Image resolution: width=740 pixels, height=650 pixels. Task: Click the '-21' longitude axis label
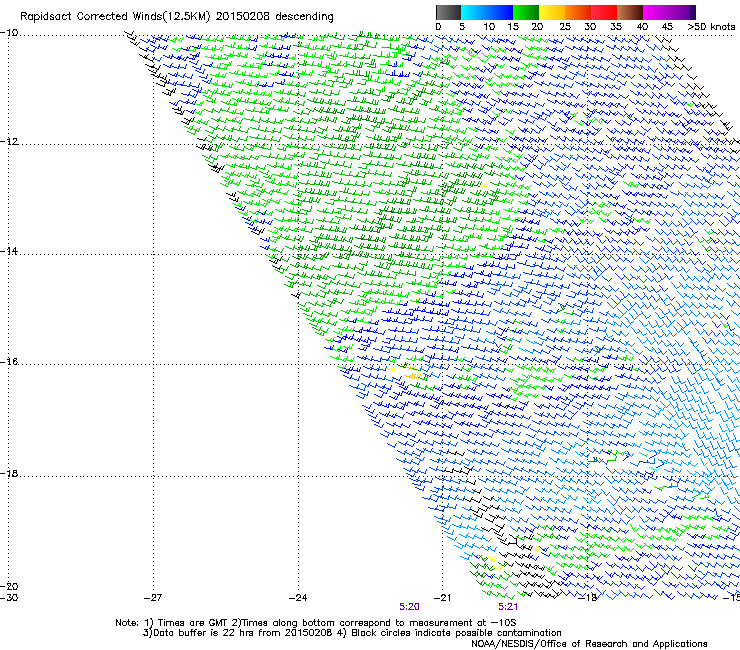tap(442, 598)
